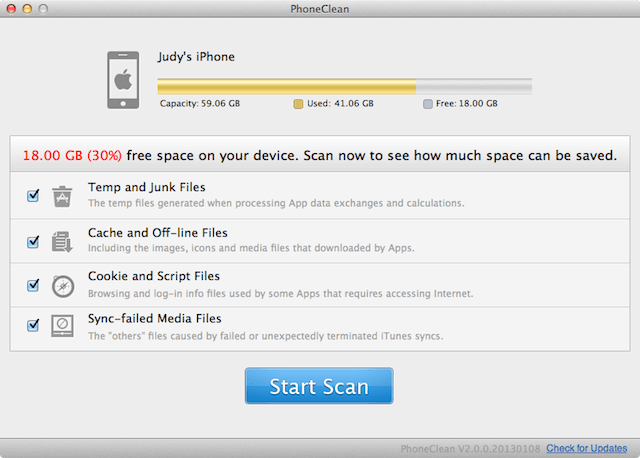The height and width of the screenshot is (458, 640).
Task: Click the 'others files caused by failed' description
Action: pyautogui.click(x=265, y=336)
